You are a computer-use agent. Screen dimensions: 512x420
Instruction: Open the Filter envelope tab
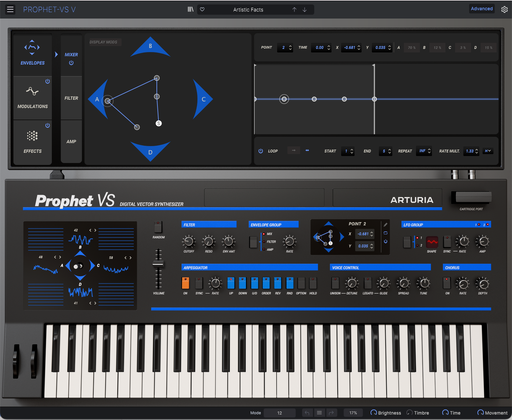click(71, 98)
